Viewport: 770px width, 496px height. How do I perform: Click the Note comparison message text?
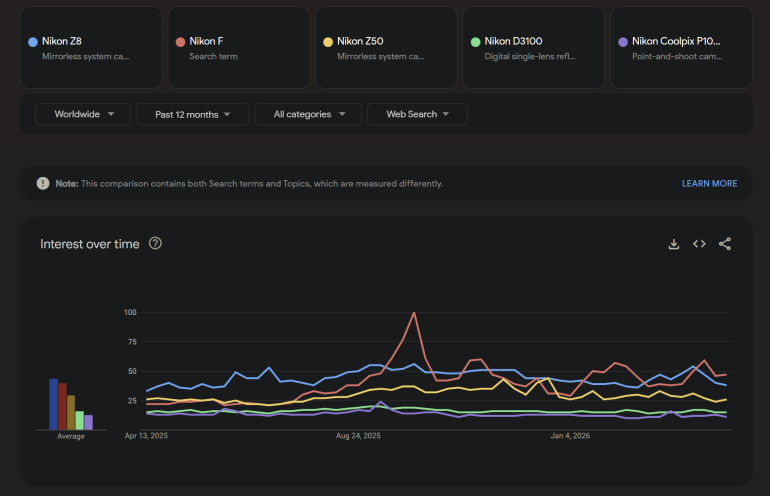click(249, 184)
